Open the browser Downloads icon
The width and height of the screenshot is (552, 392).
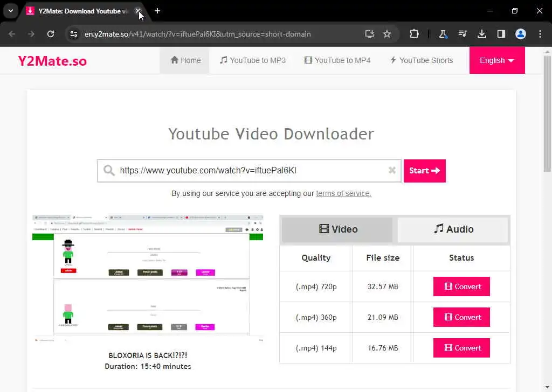coord(481,34)
